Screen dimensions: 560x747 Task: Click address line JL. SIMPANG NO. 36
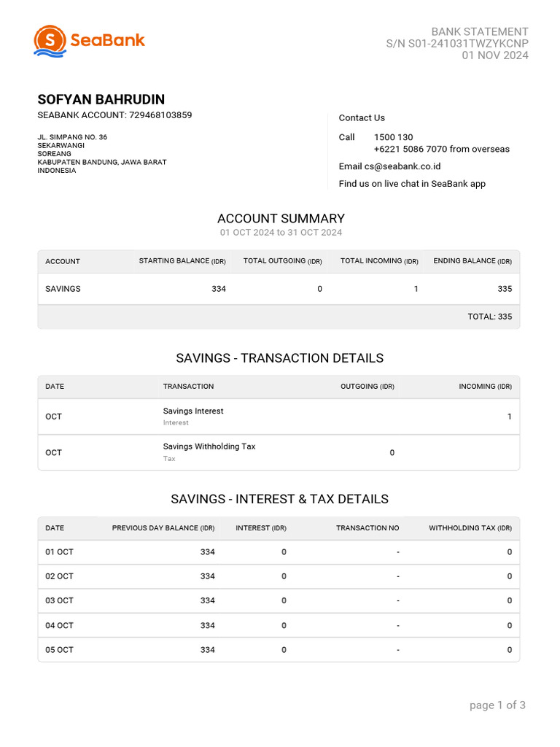click(72, 137)
